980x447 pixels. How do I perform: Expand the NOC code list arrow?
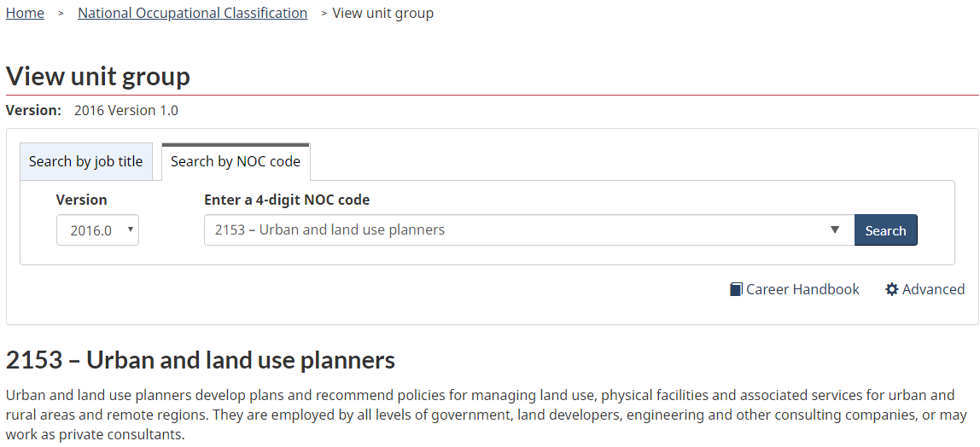point(834,230)
